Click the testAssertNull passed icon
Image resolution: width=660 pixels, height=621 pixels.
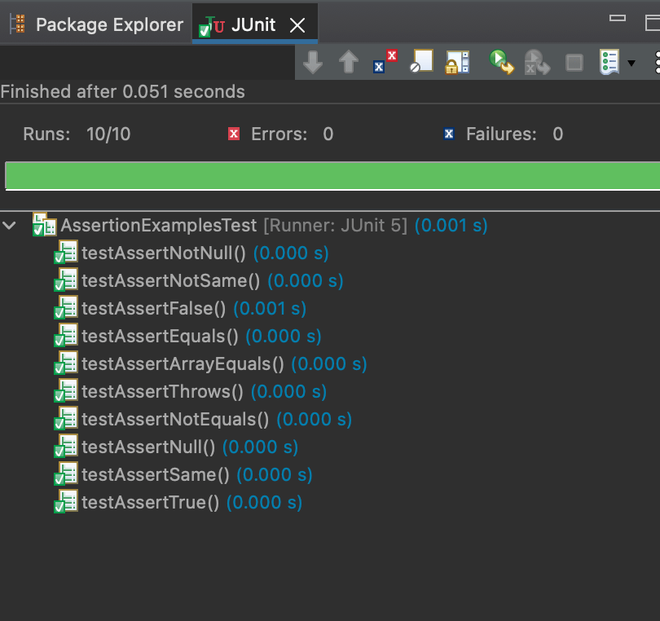(x=66, y=446)
